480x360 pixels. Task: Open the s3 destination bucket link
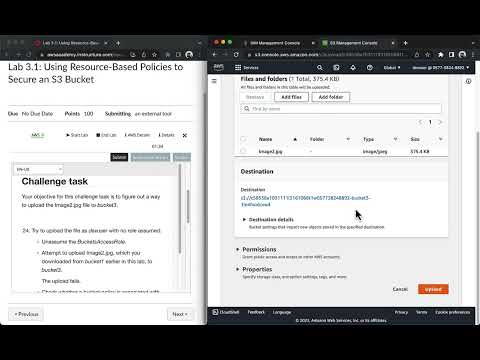click(x=305, y=201)
